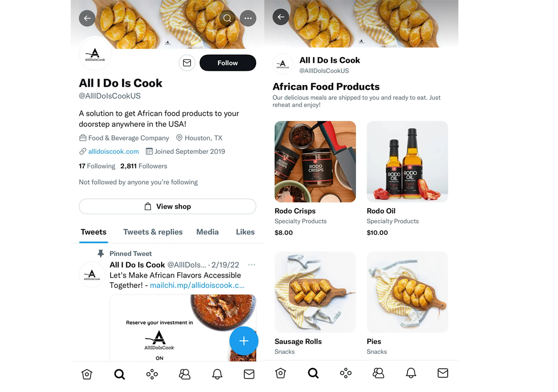Go to Home in left bottom navigation
This screenshot has width=558, height=392.
pos(87,374)
